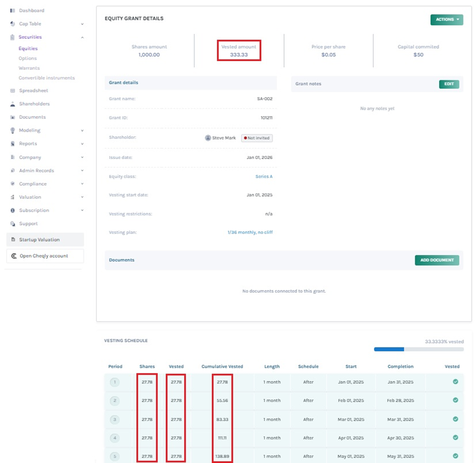Click the Cheqly logo icon
Screen dimensions: 476x463
coord(14,256)
